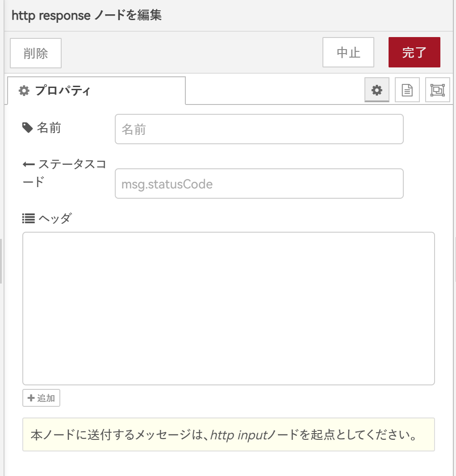Cancel editing with the 中止 button

tap(348, 52)
